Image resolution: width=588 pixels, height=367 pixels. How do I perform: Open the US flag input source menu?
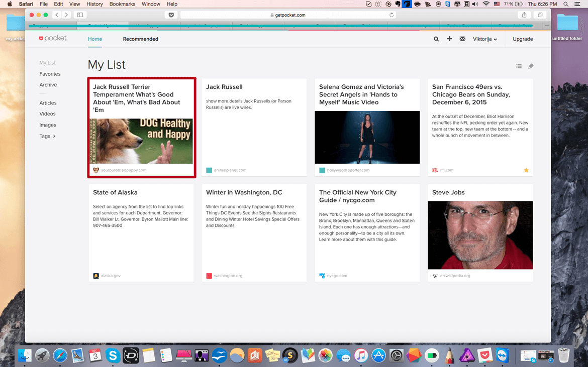(497, 4)
